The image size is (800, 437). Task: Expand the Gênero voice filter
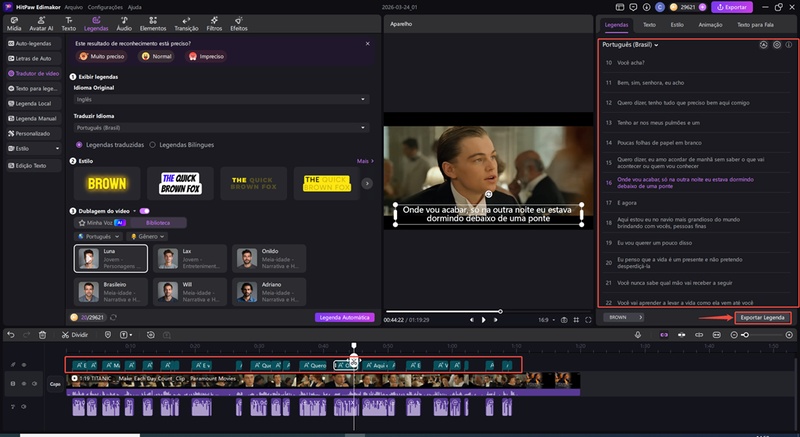tap(150, 236)
